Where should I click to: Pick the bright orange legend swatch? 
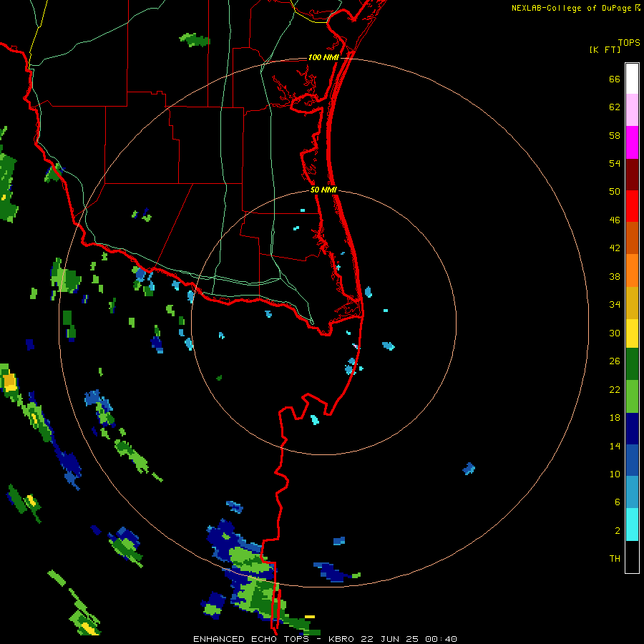(632, 270)
